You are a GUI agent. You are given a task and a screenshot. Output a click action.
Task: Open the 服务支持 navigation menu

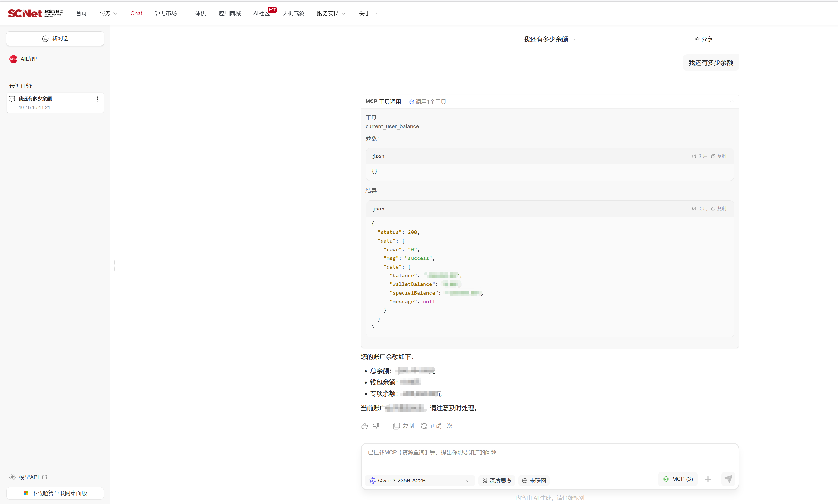(331, 14)
